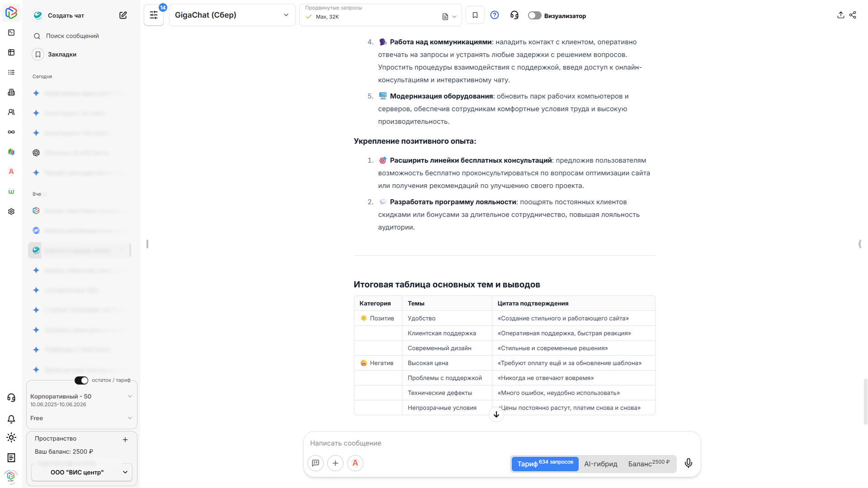Select the gear settings icon in left sidebar

11,211
